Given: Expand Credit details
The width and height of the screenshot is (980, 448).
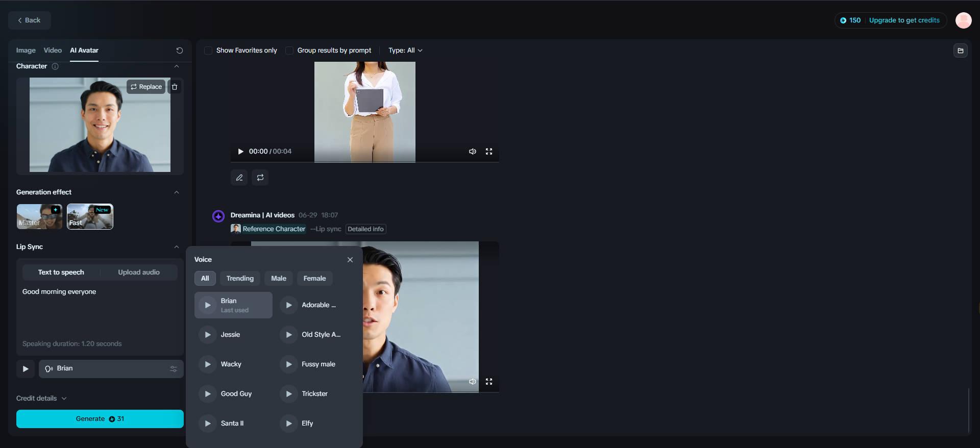Looking at the screenshot, I should coord(41,399).
